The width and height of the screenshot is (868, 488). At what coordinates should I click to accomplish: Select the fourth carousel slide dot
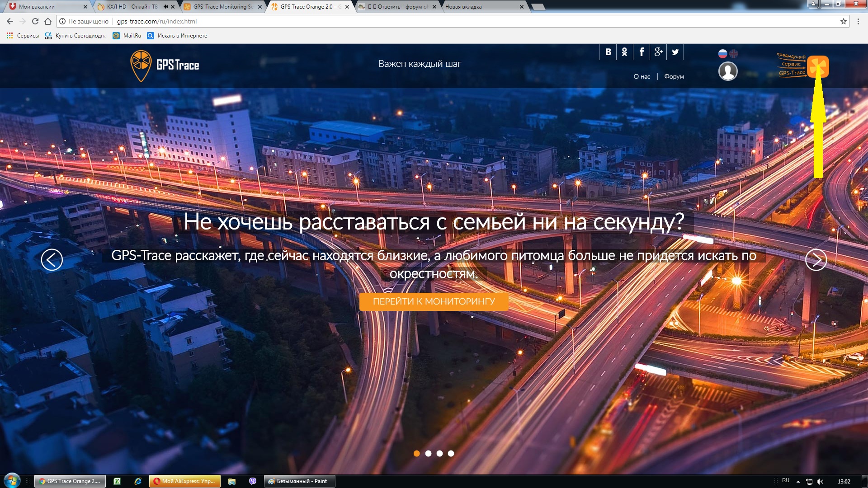tap(451, 453)
